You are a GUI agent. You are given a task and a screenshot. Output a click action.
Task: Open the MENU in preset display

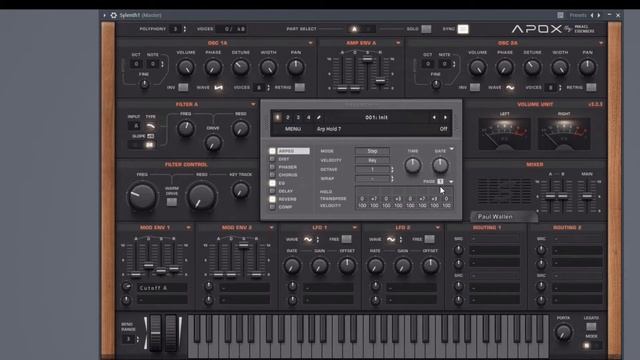coord(293,129)
